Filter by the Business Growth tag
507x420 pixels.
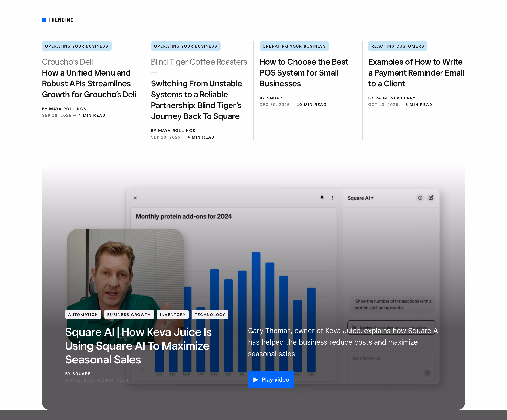click(x=129, y=314)
